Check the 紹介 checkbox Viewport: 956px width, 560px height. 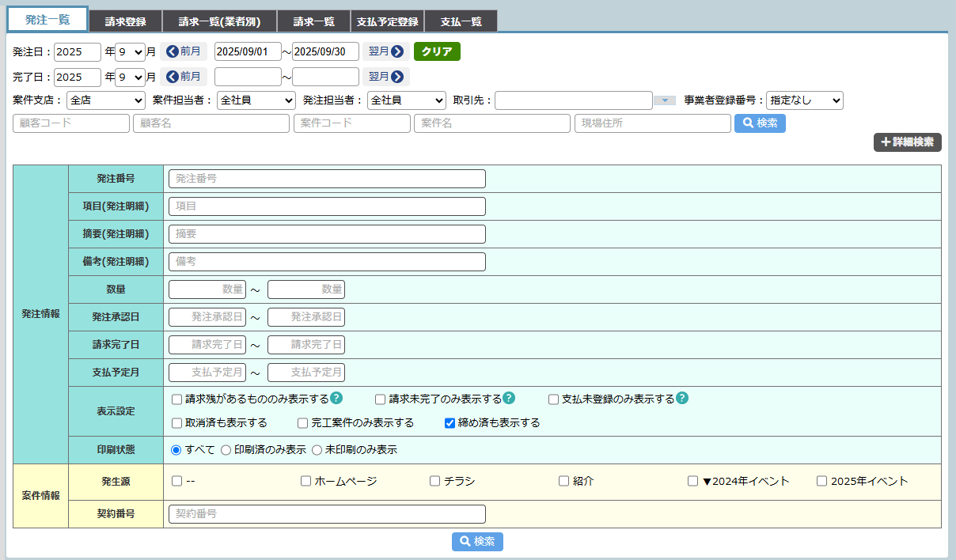pos(564,481)
